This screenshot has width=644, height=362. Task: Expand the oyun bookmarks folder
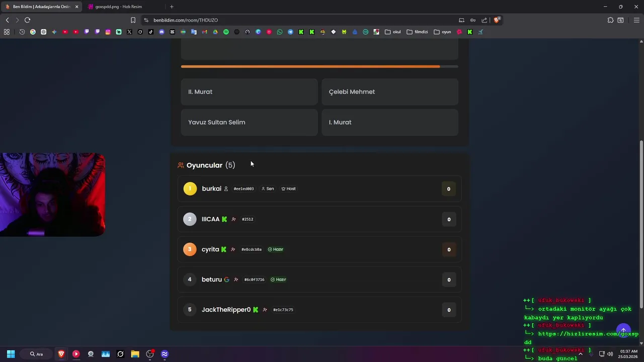[x=442, y=32]
